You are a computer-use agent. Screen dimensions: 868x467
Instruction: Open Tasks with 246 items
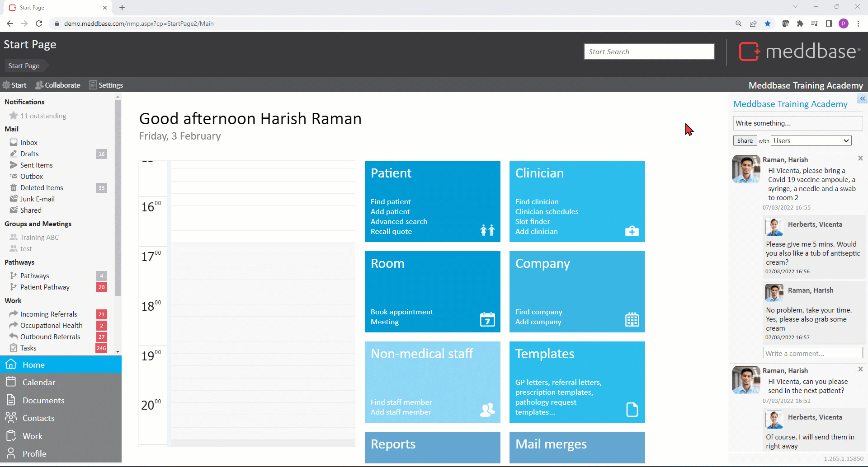pos(28,348)
